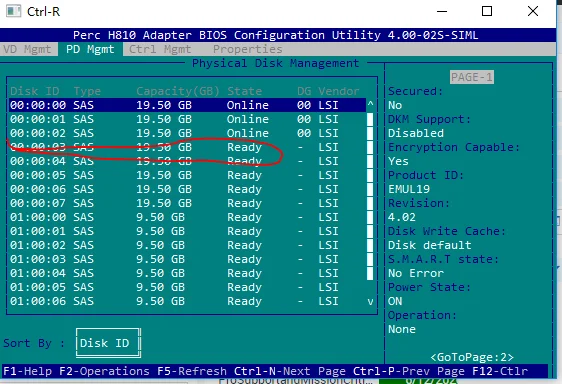Click the Disk ID column header
The height and width of the screenshot is (384, 562).
pyautogui.click(x=34, y=91)
